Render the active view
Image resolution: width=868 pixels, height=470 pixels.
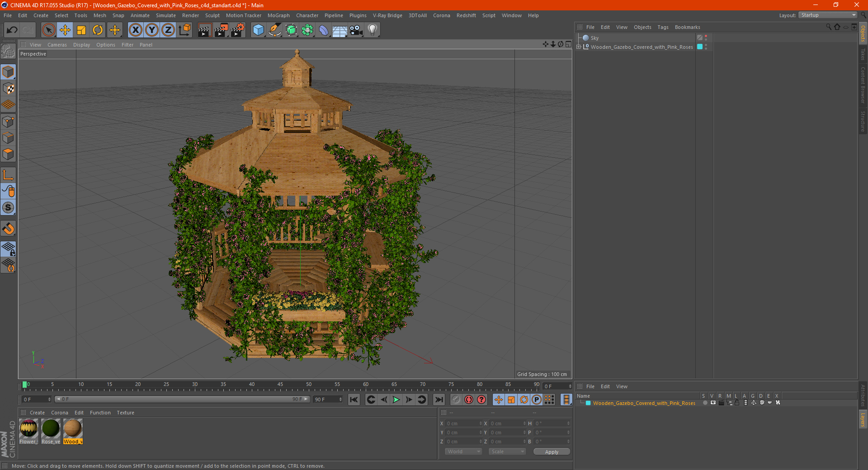[204, 30]
